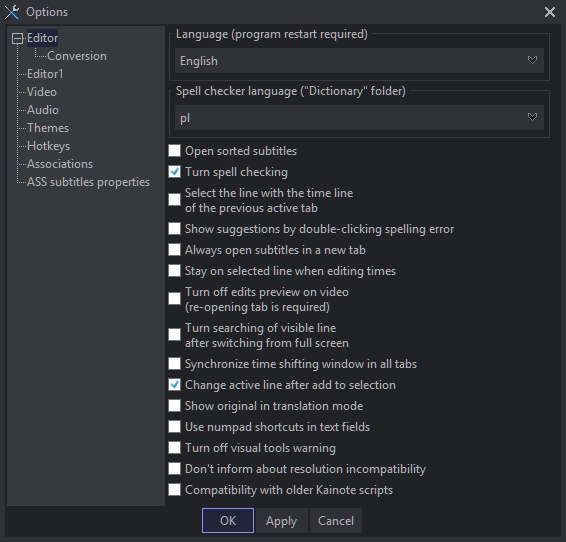Enable Always open subtitles in a new tab
This screenshot has width=566, height=542.
(x=174, y=250)
